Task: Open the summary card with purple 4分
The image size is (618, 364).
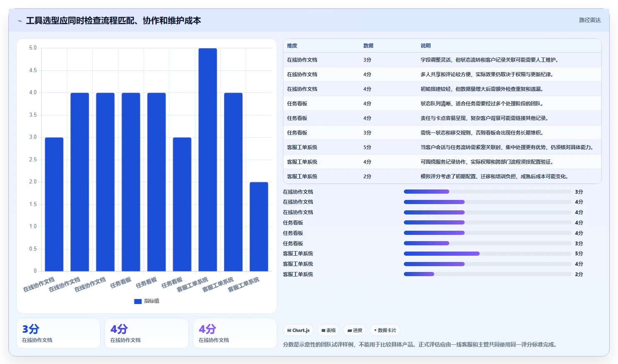Action: (x=235, y=333)
